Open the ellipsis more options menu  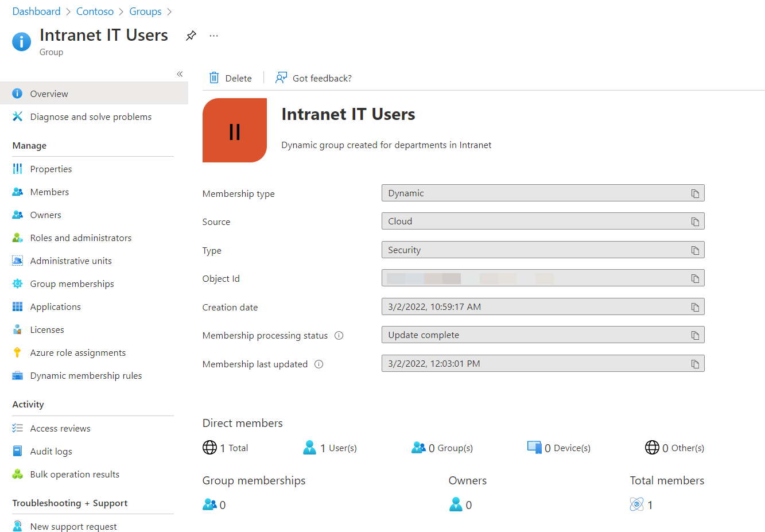point(213,35)
